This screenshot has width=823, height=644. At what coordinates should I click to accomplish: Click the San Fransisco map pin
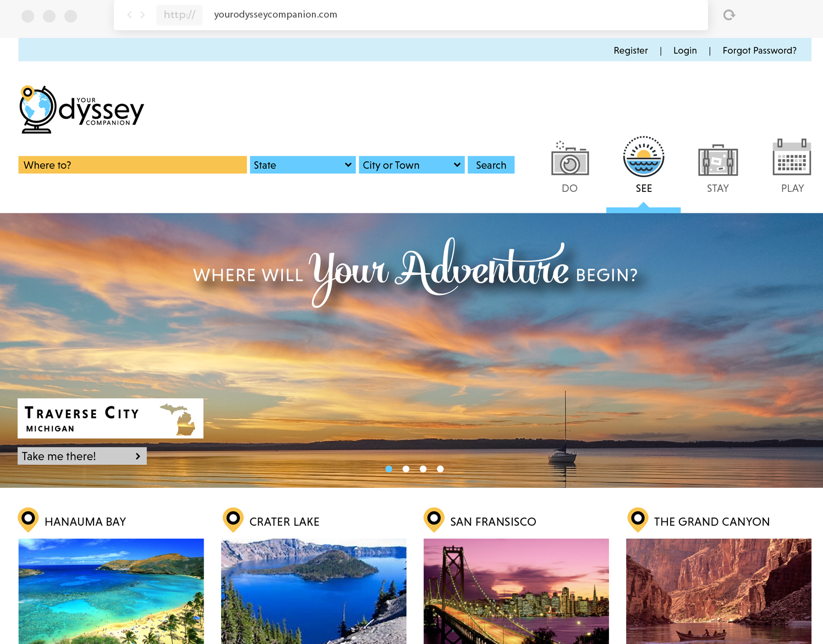pyautogui.click(x=434, y=520)
